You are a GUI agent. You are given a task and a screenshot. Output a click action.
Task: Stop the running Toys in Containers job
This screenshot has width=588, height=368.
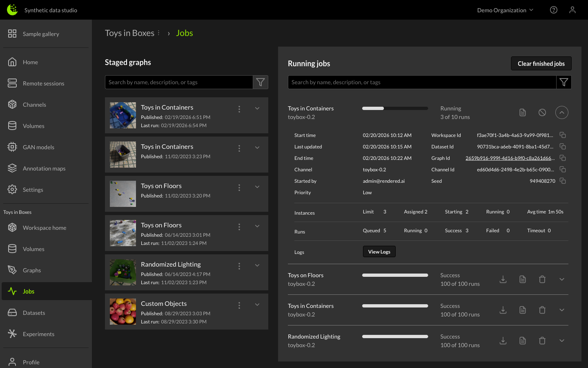pos(542,112)
